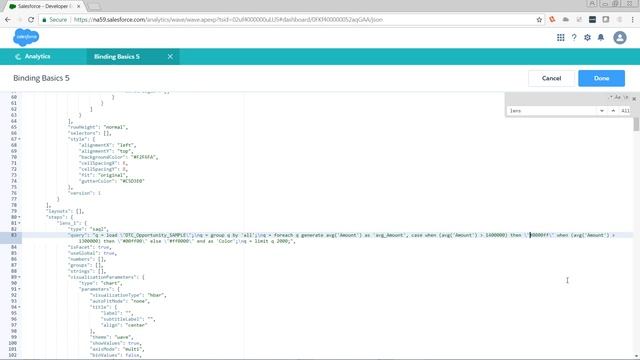The height and width of the screenshot is (360, 640).
Task: Click the "useGlobal": true line
Action: [x=92, y=253]
